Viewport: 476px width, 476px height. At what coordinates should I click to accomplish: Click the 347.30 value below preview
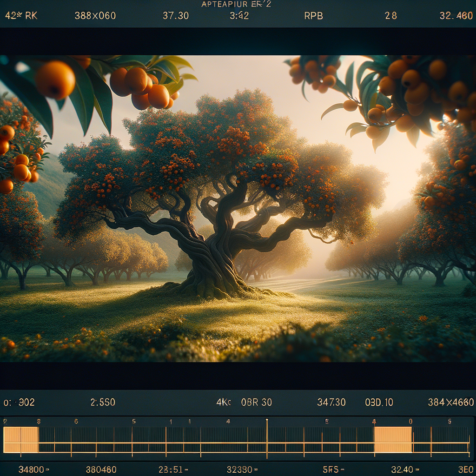click(331, 402)
